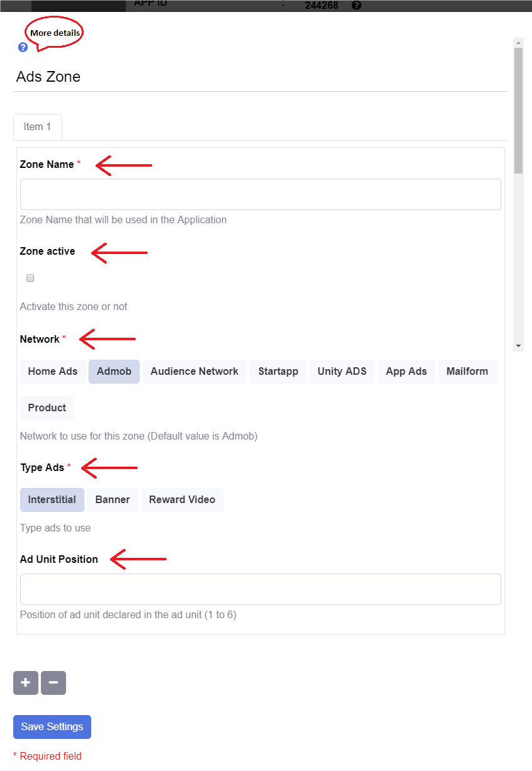The image size is (532, 771).
Task: Click the Ad Unit Position input field
Action: 260,589
